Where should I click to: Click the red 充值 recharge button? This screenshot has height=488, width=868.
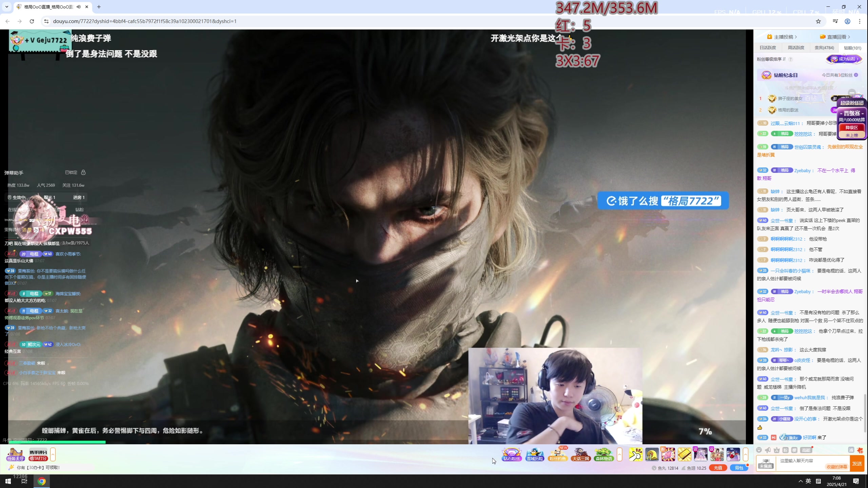point(718,468)
